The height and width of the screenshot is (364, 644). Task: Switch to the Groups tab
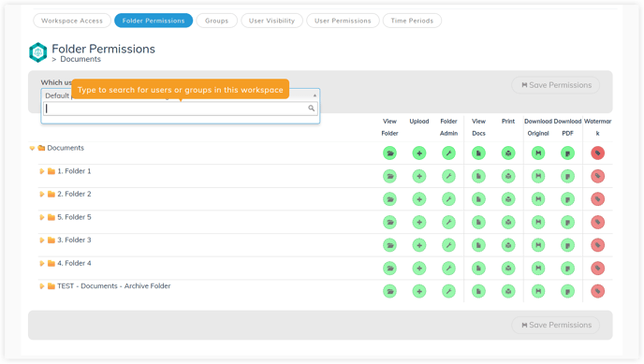[216, 21]
